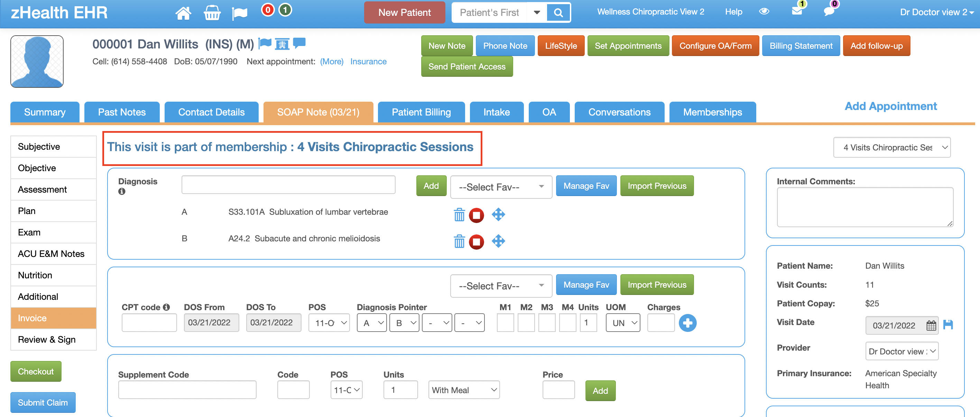This screenshot has width=980, height=417.
Task: Click into the Internal Comments text area
Action: point(865,207)
